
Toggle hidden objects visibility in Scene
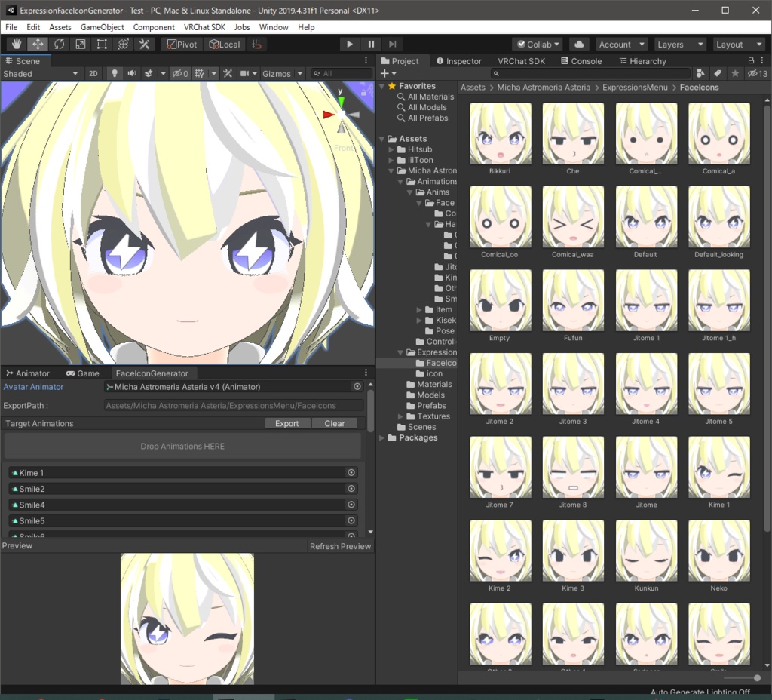pyautogui.click(x=179, y=73)
